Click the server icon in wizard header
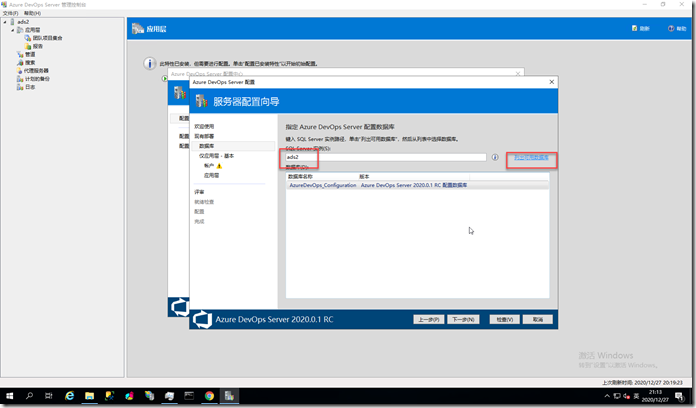This screenshot has height=408, width=696. (x=202, y=101)
